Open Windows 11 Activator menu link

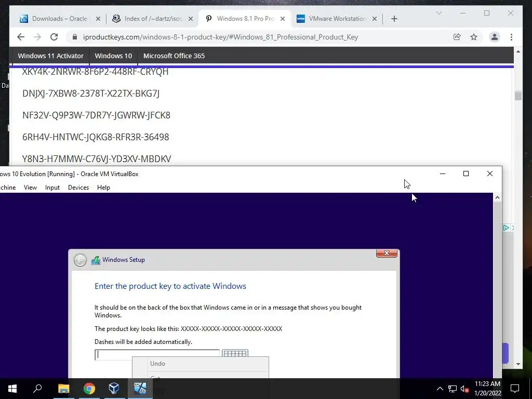(x=50, y=56)
